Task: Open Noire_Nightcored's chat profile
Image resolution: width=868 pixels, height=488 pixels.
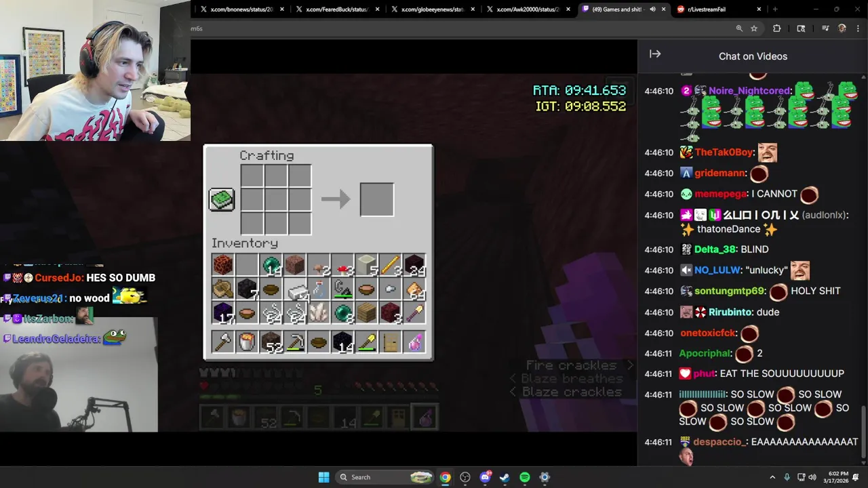Action: [x=749, y=91]
